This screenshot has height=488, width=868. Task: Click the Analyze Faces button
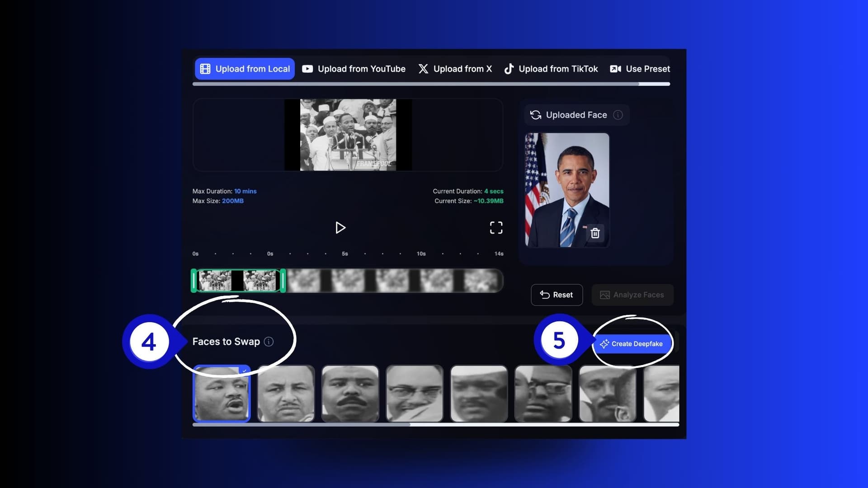click(x=632, y=295)
